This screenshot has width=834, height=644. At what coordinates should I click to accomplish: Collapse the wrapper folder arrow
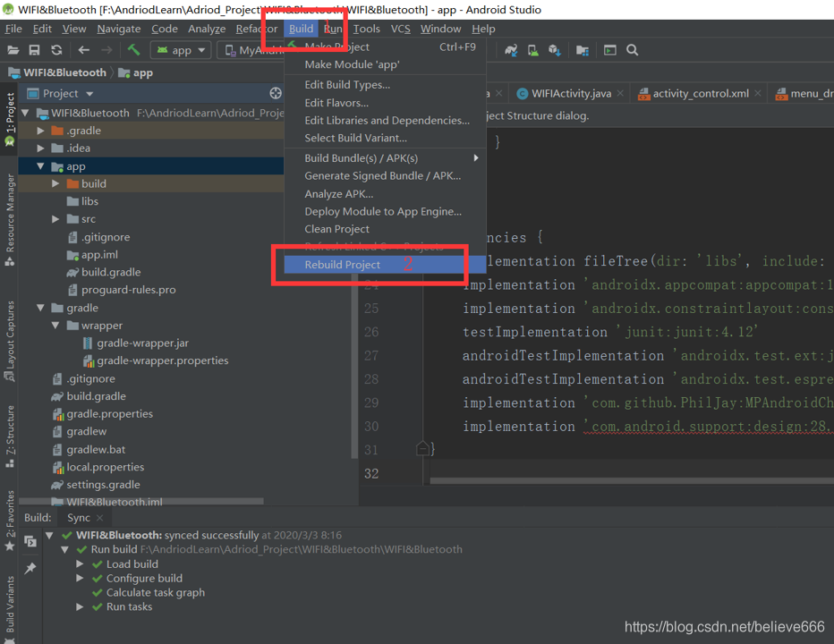[x=55, y=326]
